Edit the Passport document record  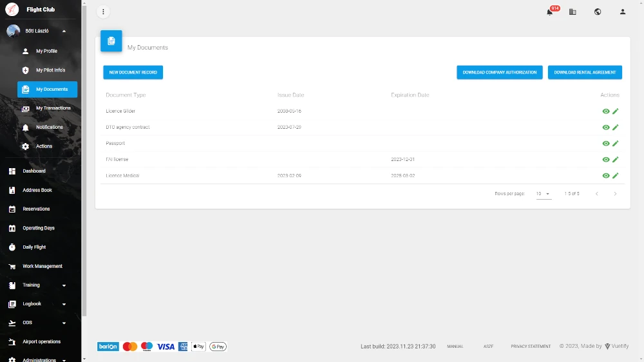615,144
